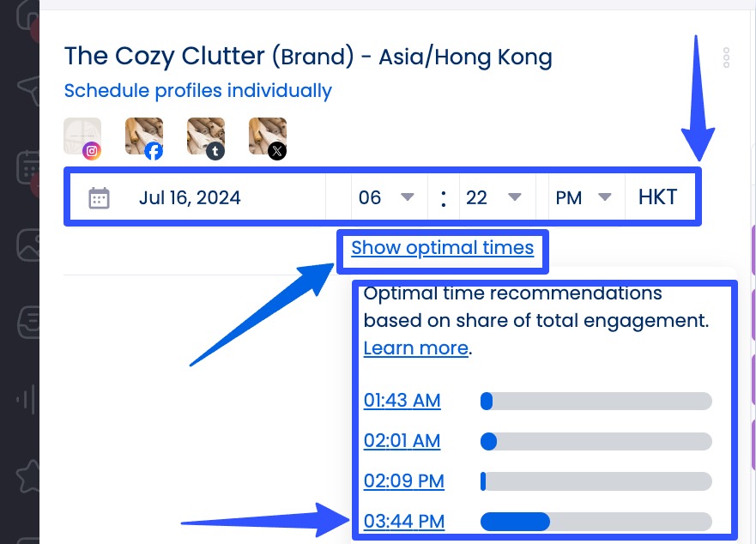Click the calendar icon in date field

point(100,198)
